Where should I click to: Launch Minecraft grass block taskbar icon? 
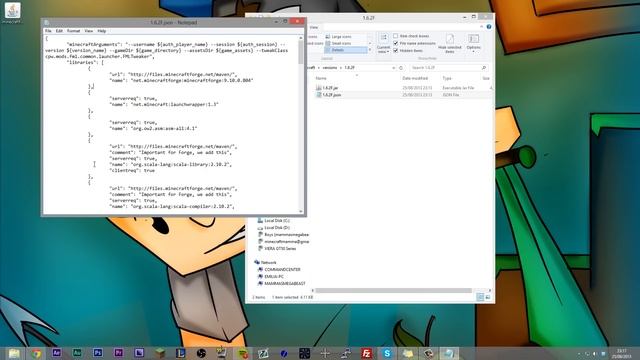pos(160,353)
